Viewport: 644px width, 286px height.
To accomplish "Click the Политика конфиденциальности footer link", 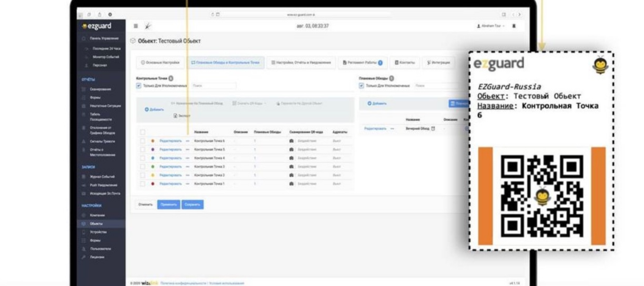I will [x=184, y=283].
